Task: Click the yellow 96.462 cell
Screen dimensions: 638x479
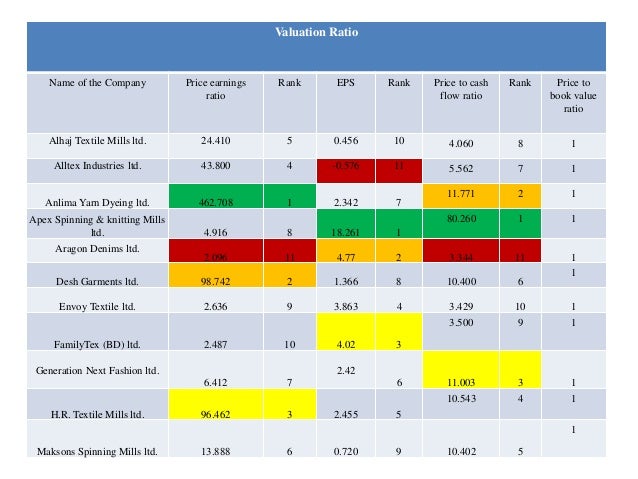Action: (x=216, y=404)
